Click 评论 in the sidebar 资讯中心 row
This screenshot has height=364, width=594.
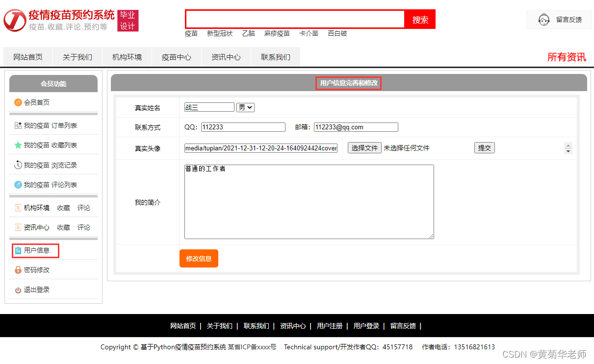click(84, 227)
